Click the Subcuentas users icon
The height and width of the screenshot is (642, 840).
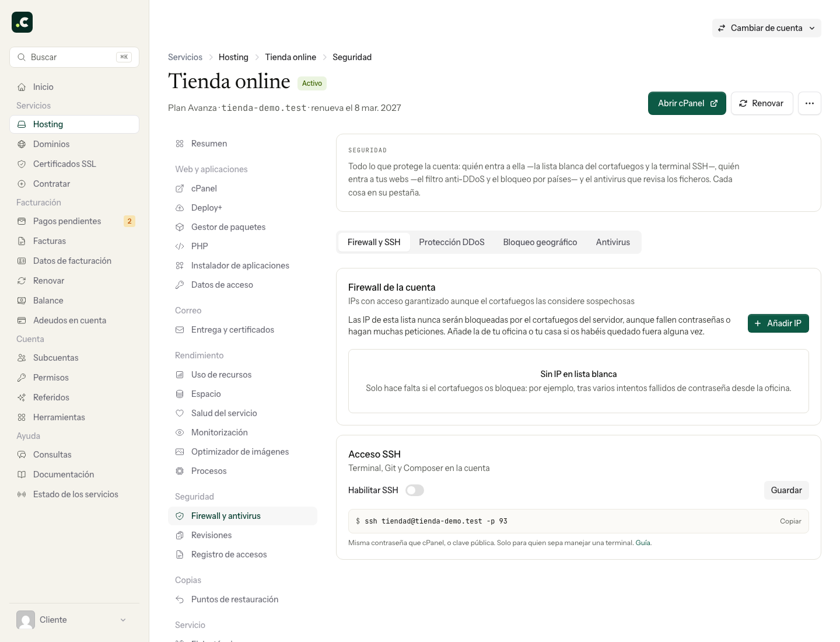point(22,358)
